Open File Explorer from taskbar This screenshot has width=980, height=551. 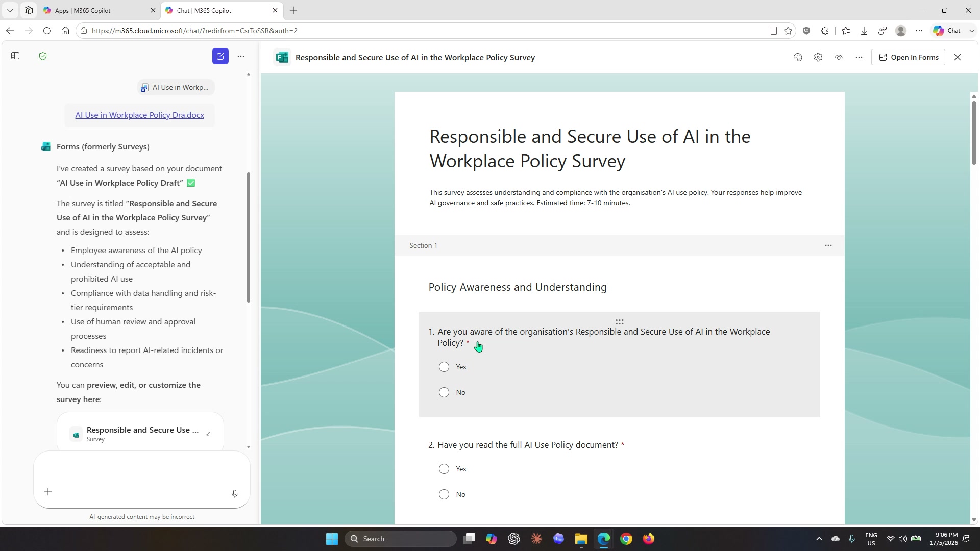click(x=581, y=539)
